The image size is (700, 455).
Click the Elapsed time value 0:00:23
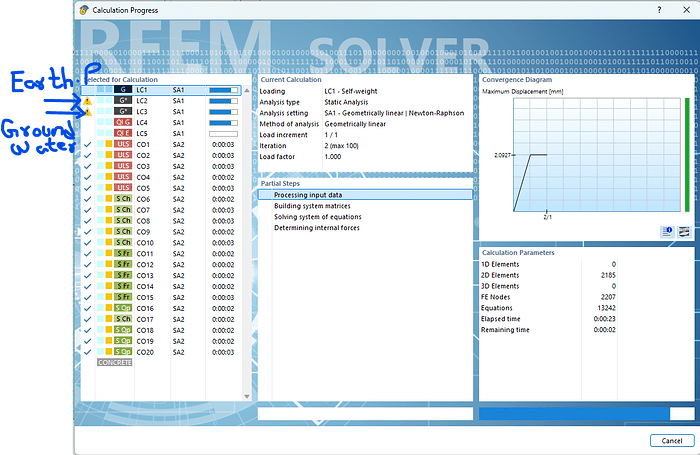click(x=604, y=319)
